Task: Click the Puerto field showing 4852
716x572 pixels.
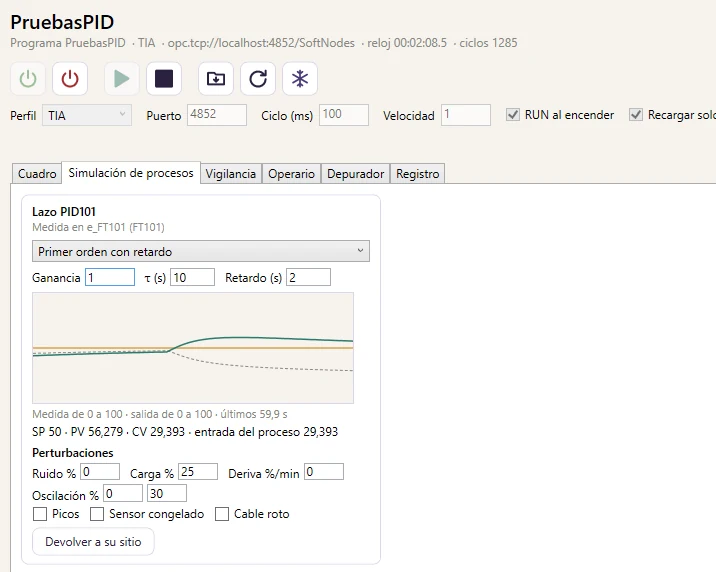Action: click(217, 115)
